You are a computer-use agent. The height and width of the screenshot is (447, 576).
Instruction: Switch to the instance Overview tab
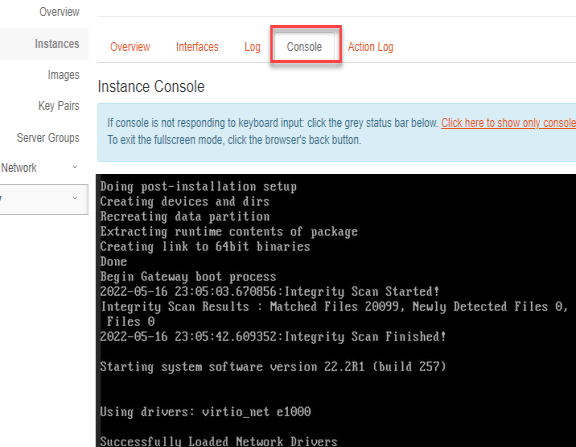click(x=130, y=47)
